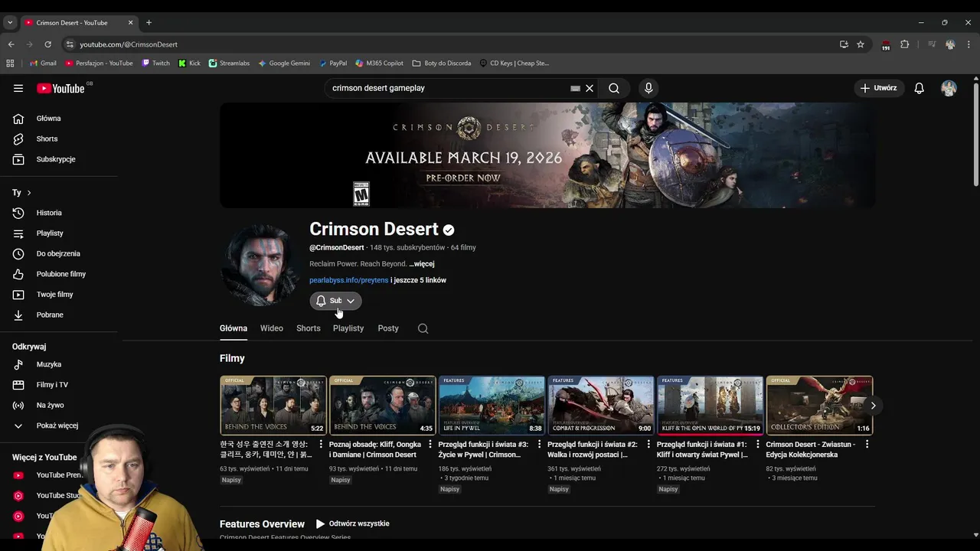Go back with the browser back arrow
The width and height of the screenshot is (980, 551).
11,44
